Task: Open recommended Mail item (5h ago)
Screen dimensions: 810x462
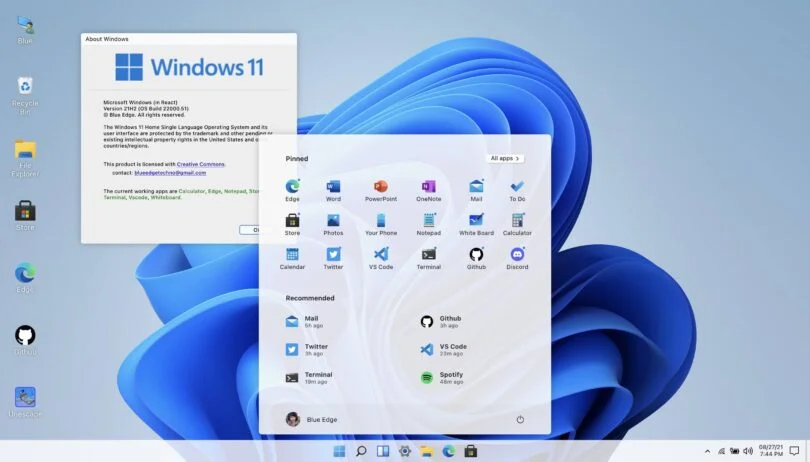Action: [305, 321]
